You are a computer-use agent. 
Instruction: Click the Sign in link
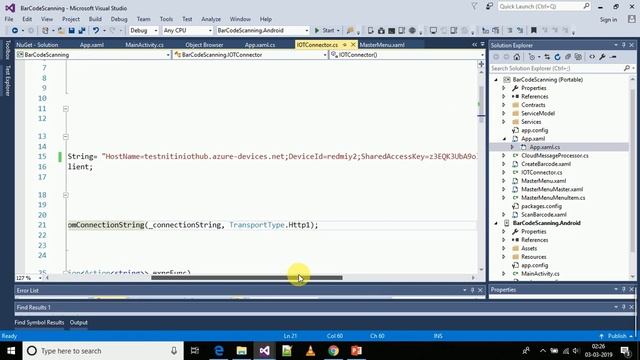point(608,20)
